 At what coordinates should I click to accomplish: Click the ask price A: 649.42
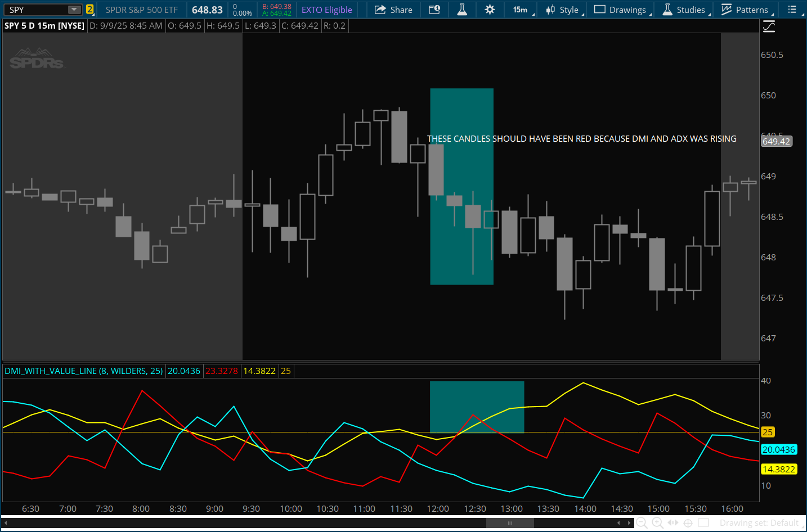point(277,13)
